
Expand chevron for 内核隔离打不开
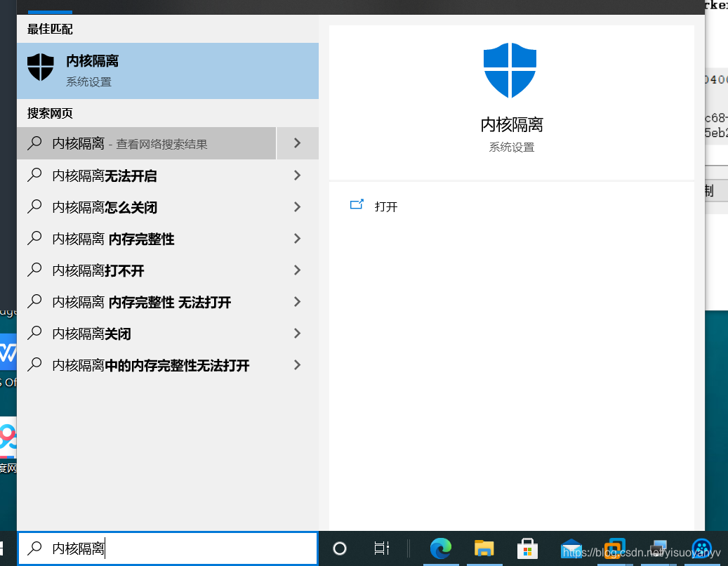click(298, 270)
